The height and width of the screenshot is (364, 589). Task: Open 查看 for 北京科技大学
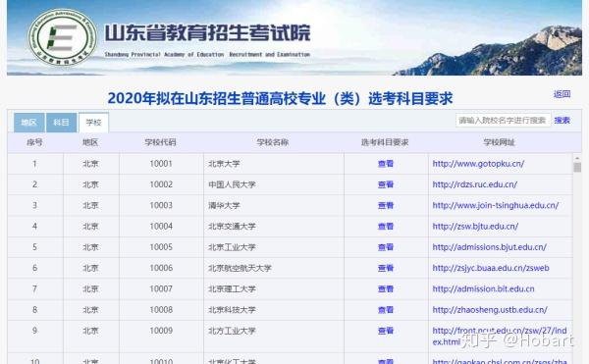tap(386, 310)
